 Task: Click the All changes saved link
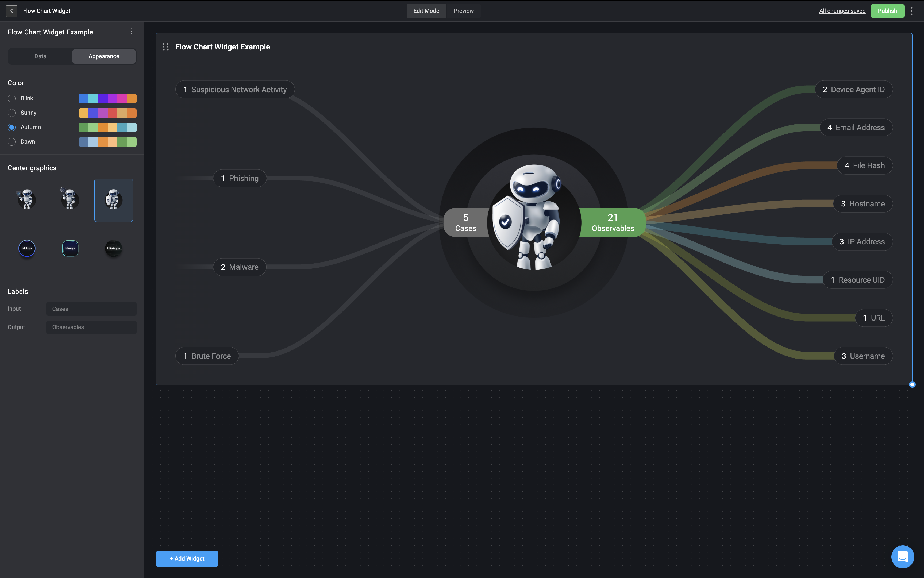842,11
